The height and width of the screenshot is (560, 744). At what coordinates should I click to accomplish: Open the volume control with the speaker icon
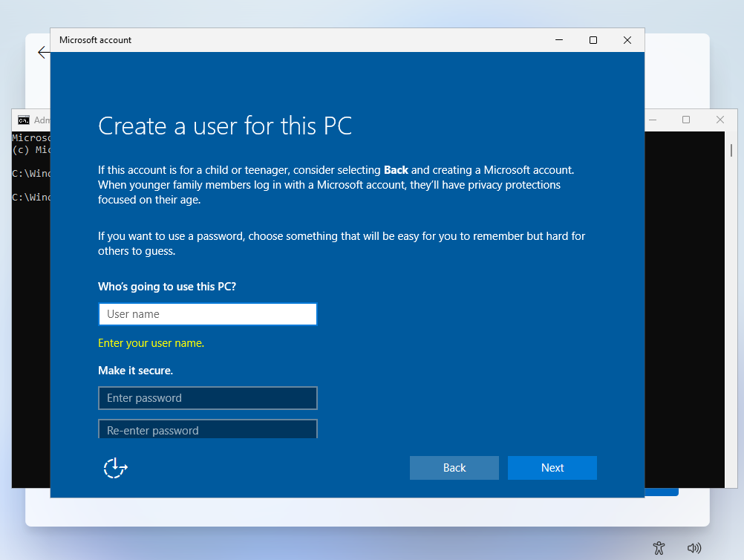click(x=694, y=547)
